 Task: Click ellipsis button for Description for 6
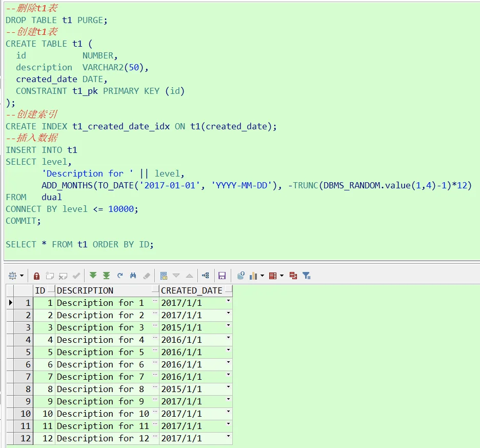point(155,362)
